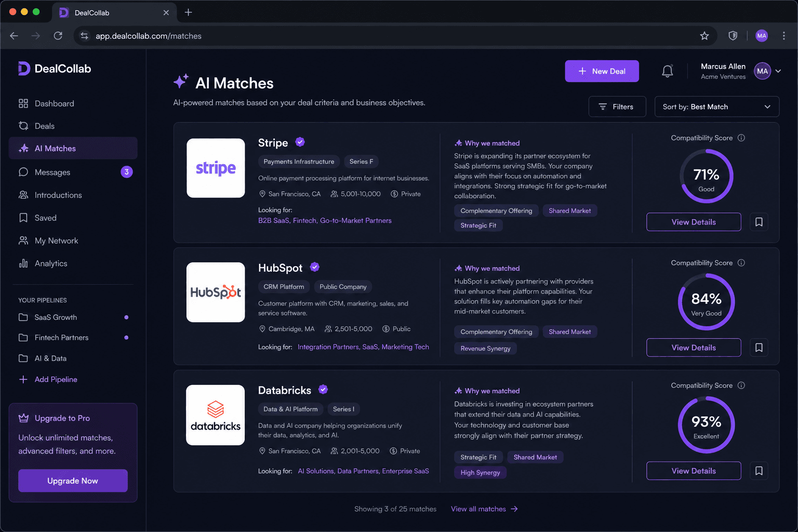
Task: Click HubSpot's verified badge
Action: (315, 267)
